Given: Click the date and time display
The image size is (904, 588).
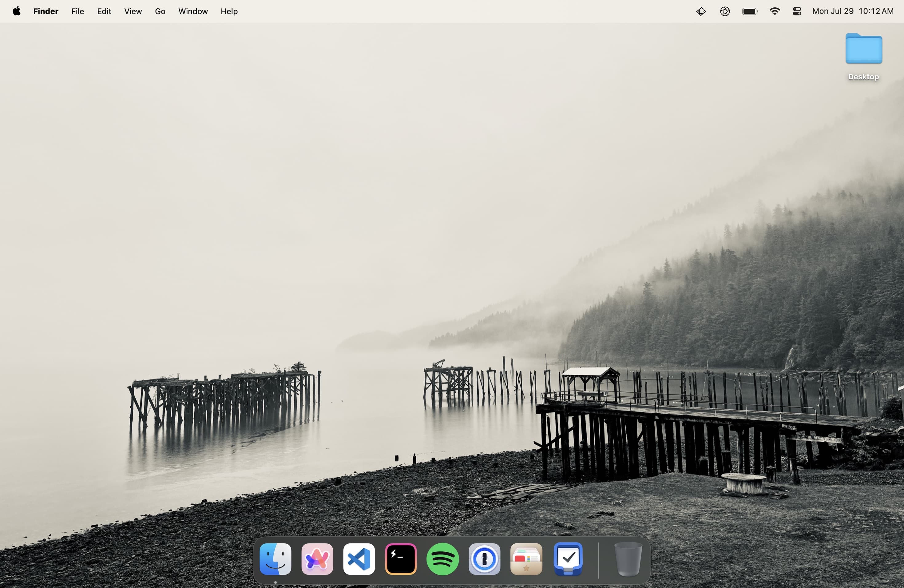Looking at the screenshot, I should pos(853,11).
